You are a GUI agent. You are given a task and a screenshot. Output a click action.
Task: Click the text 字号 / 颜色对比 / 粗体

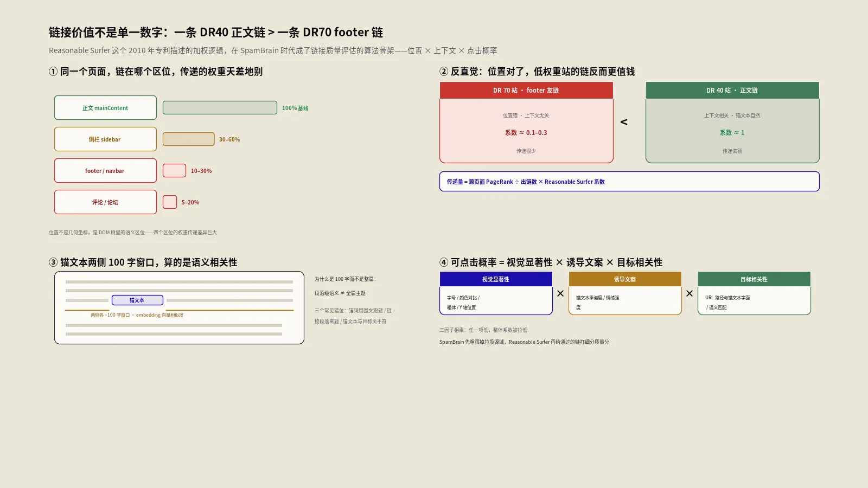[463, 303]
